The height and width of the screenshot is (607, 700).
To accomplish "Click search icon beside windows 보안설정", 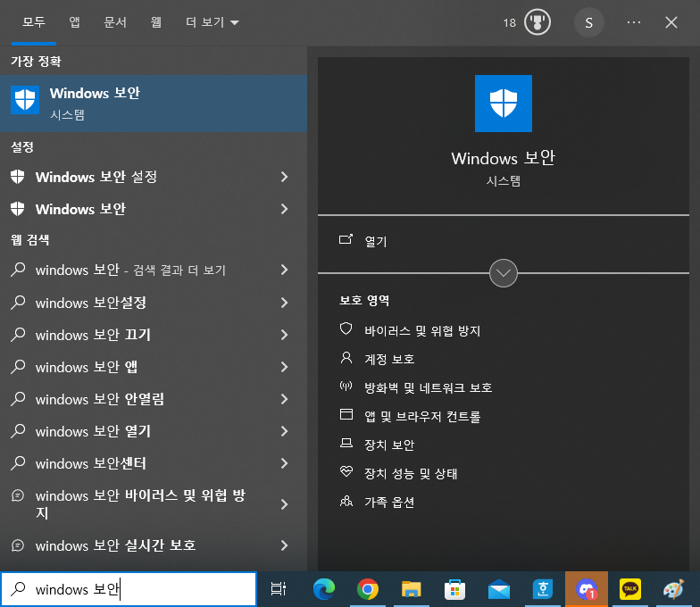I will coord(18,302).
